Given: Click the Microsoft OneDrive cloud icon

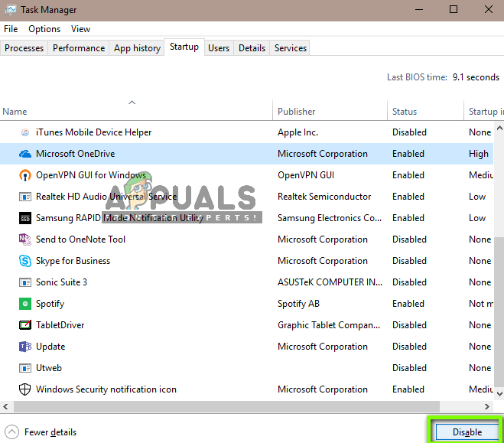Looking at the screenshot, I should [25, 154].
